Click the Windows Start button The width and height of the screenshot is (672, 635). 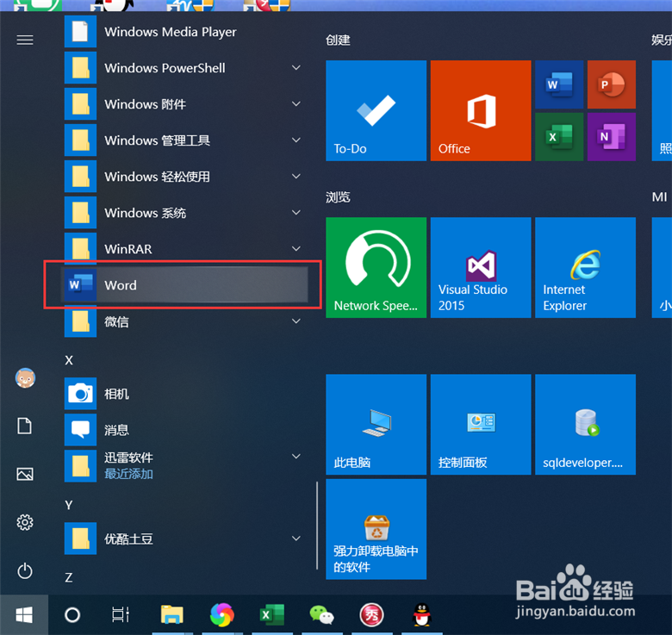24,615
